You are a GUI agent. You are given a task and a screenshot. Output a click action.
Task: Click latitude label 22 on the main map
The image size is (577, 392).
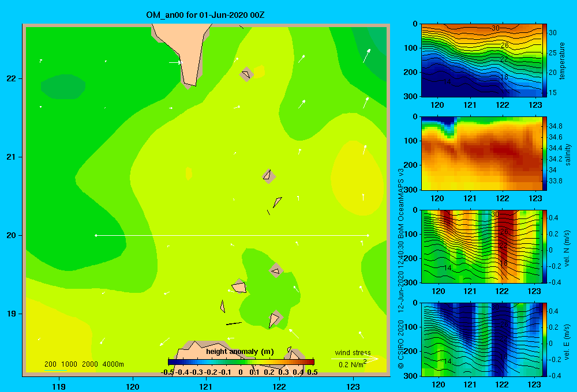12,78
